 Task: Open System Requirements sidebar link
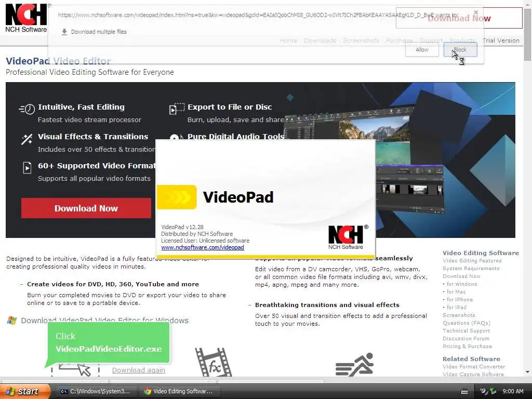click(x=471, y=269)
